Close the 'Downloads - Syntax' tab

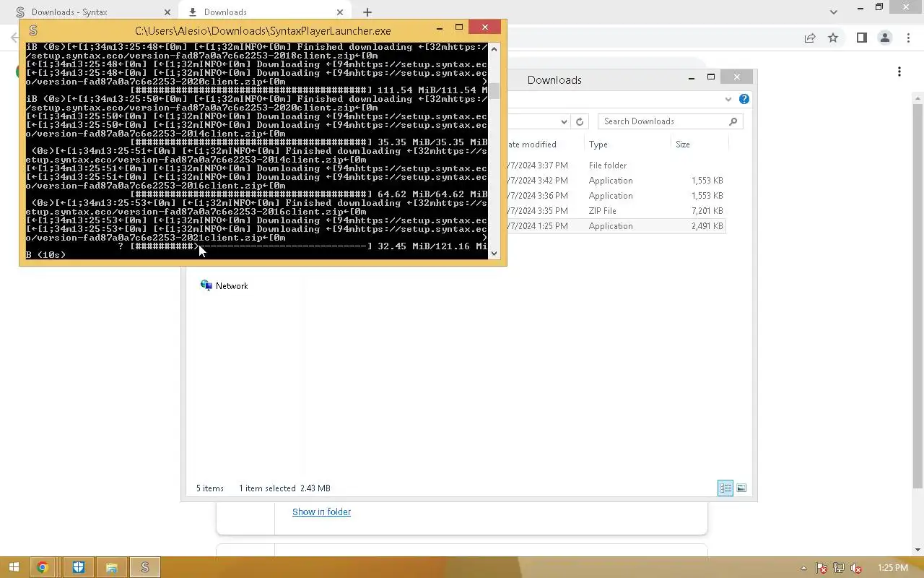167,12
